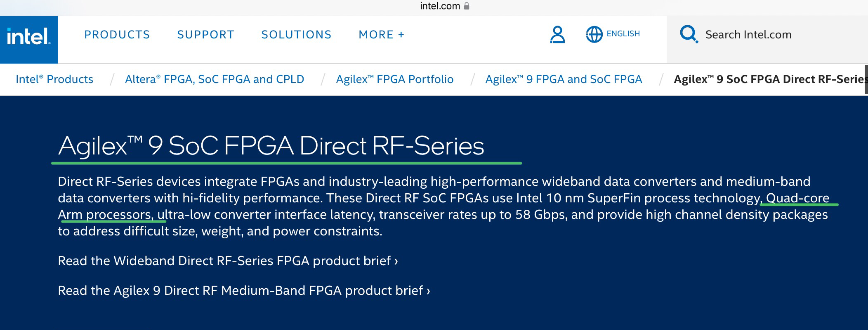This screenshot has height=330, width=868.
Task: Click the padlock icon beside intel.com
Action: click(467, 6)
